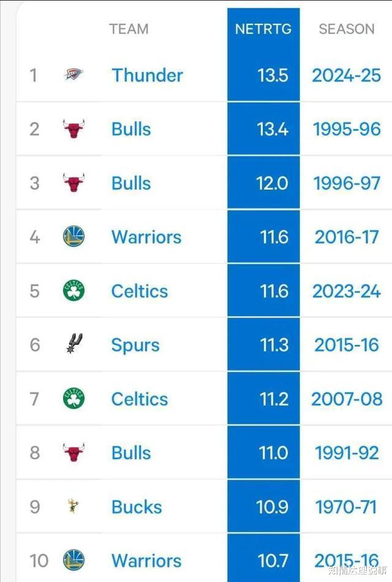
Task: Sort by the NETRTG column header
Action: point(263,29)
